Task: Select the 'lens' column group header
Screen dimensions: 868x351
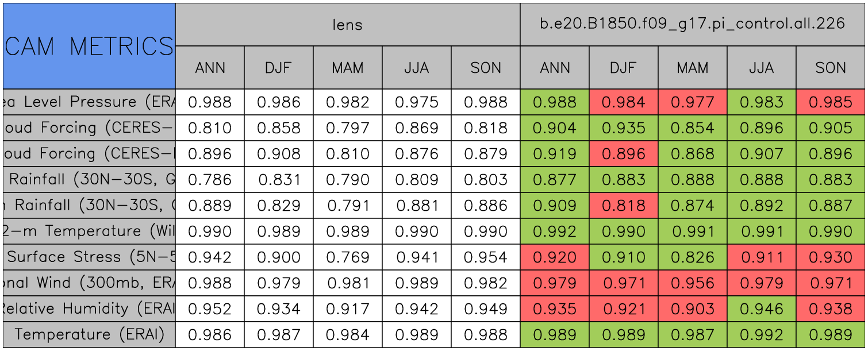Action: click(347, 25)
